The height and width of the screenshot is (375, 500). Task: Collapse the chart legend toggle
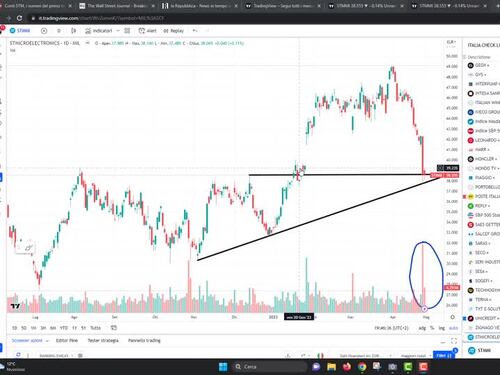[x=87, y=43]
